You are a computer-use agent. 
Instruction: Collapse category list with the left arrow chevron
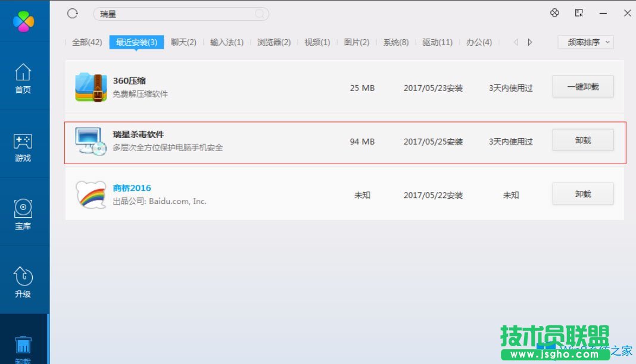(516, 42)
